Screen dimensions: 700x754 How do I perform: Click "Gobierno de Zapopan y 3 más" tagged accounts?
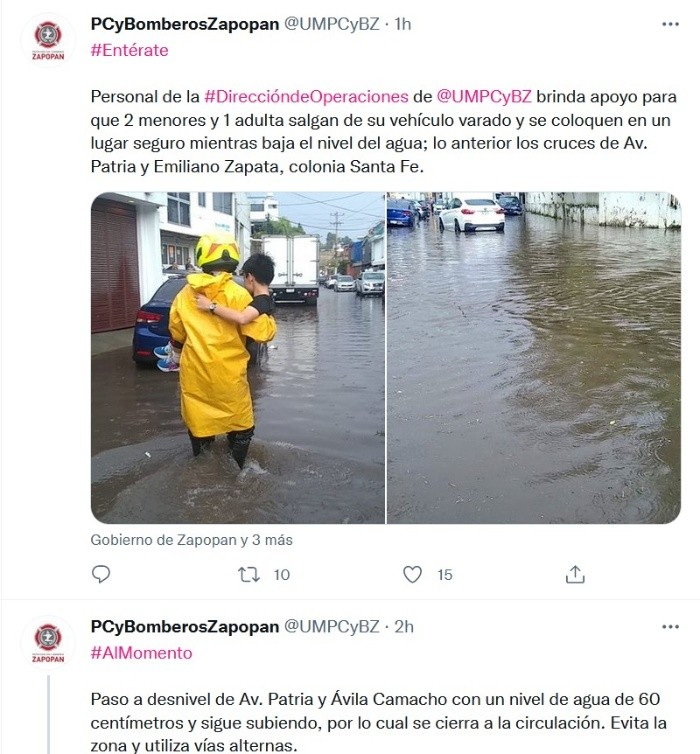(191, 540)
